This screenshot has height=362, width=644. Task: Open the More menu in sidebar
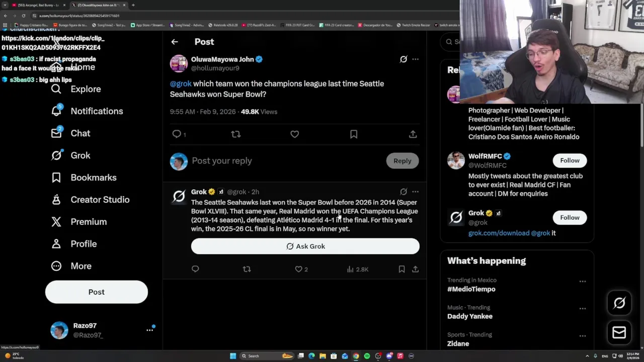point(71,266)
